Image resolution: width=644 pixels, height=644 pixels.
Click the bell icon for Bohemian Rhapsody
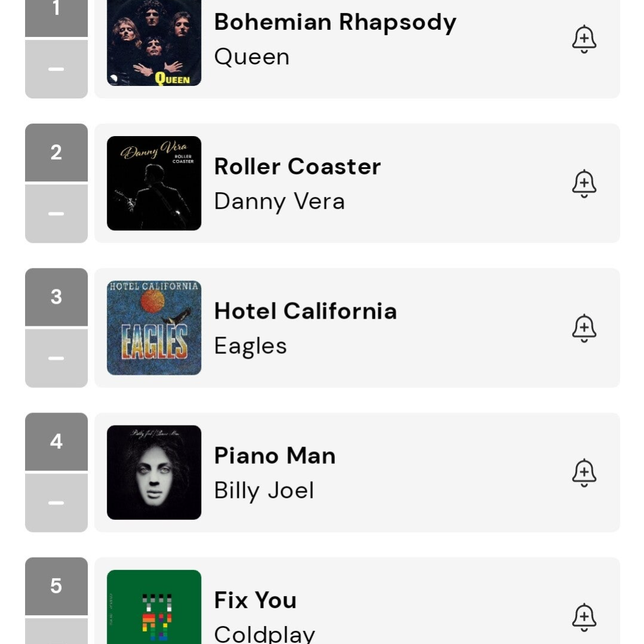click(584, 39)
